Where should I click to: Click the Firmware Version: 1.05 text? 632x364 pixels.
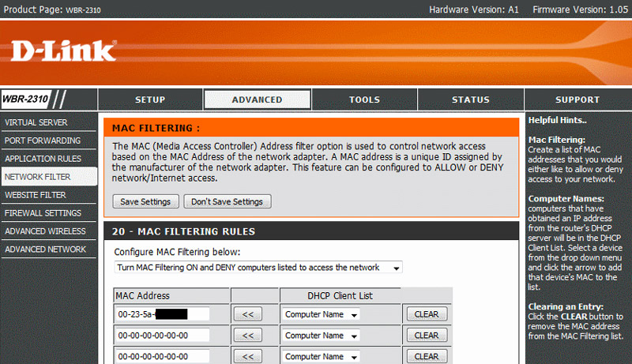580,9
